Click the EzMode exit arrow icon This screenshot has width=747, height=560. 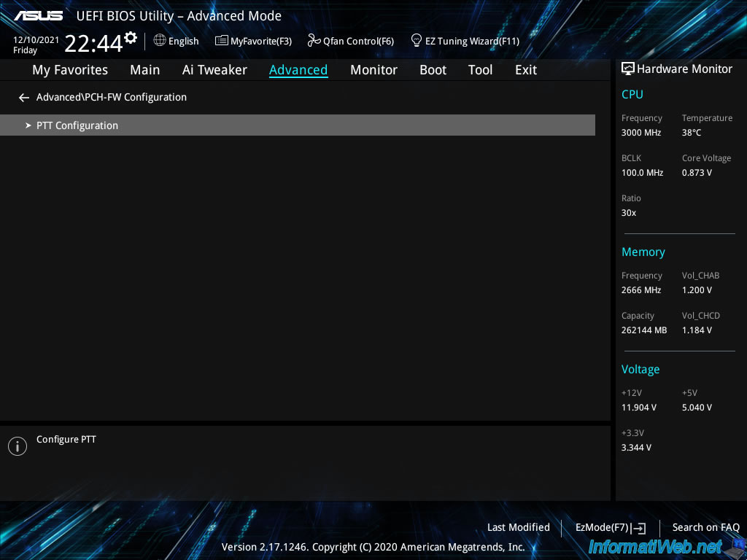tap(639, 528)
